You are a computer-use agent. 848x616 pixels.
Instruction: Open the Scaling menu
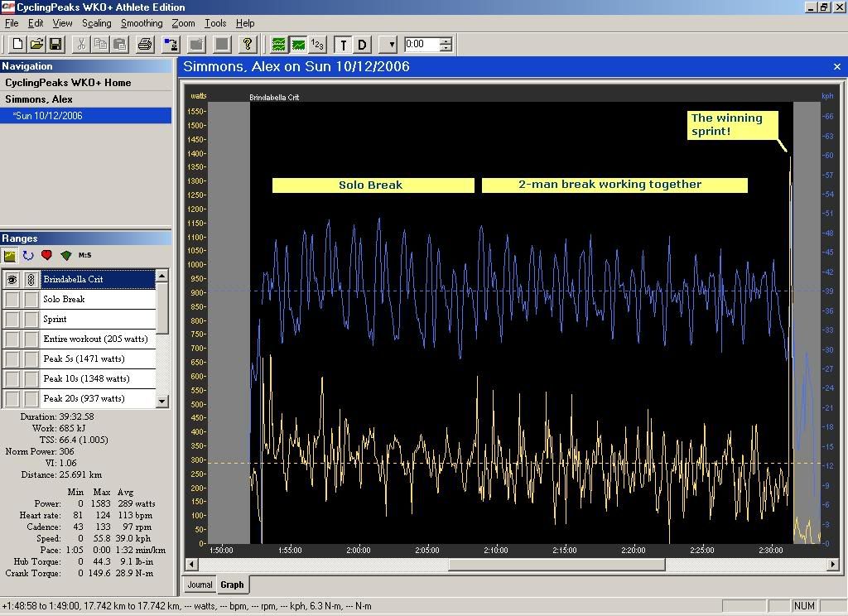click(x=96, y=23)
